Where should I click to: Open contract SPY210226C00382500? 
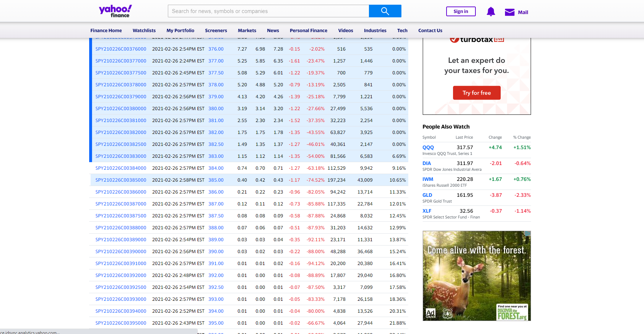pyautogui.click(x=121, y=144)
